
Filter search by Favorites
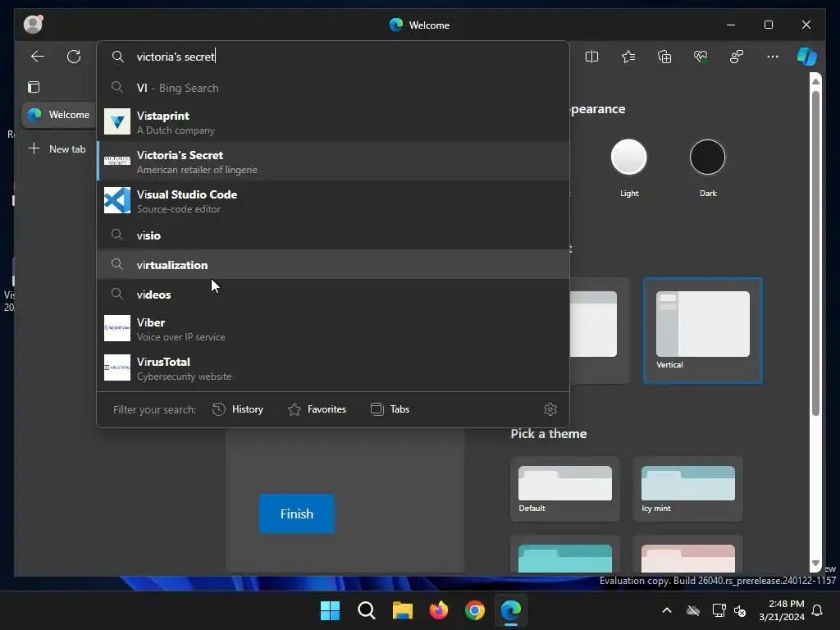[x=317, y=409]
